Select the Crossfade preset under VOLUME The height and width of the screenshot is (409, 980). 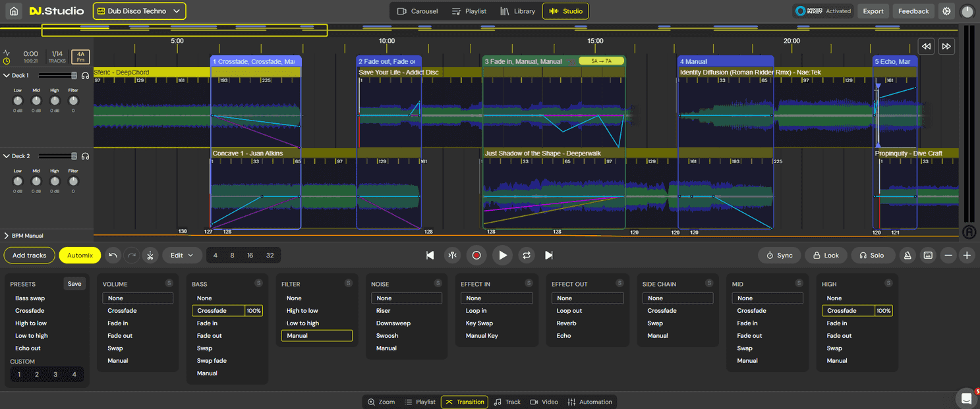coord(123,310)
